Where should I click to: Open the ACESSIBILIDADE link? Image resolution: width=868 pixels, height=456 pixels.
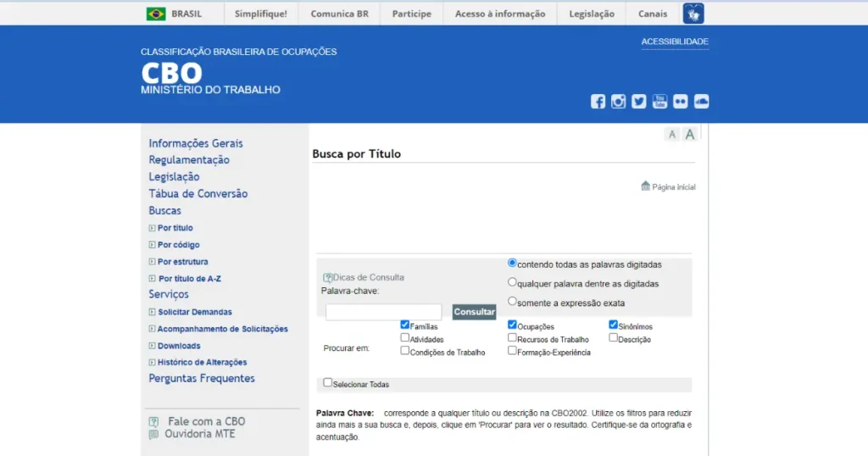tap(675, 42)
